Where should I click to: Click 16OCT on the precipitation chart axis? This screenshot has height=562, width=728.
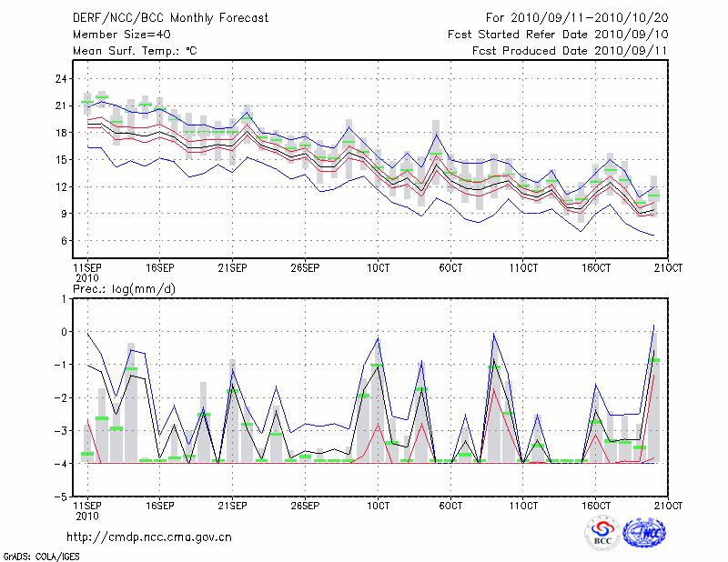pos(596,506)
